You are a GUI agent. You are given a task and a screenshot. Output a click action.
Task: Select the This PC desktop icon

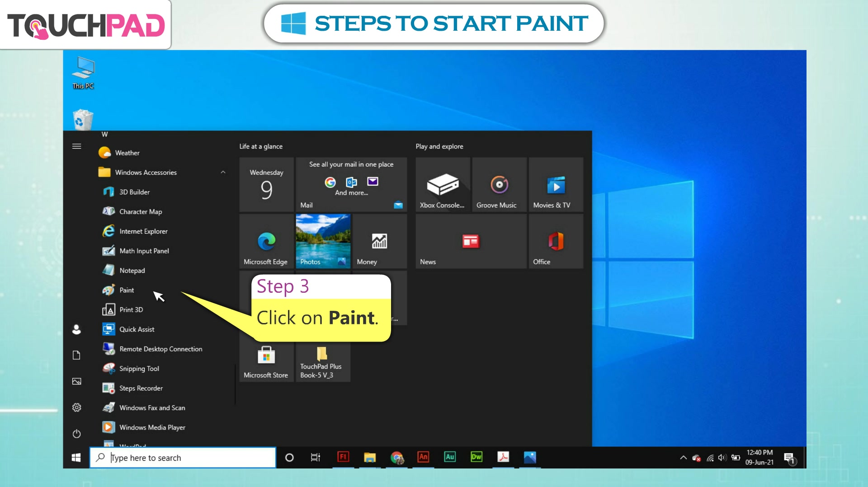(83, 73)
